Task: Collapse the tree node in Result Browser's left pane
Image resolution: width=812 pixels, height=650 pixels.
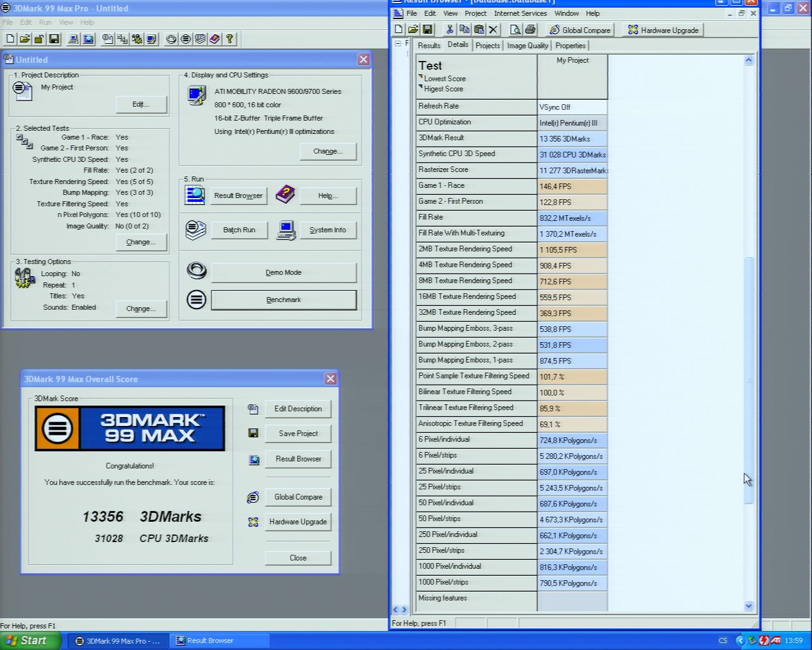Action: pos(398,44)
